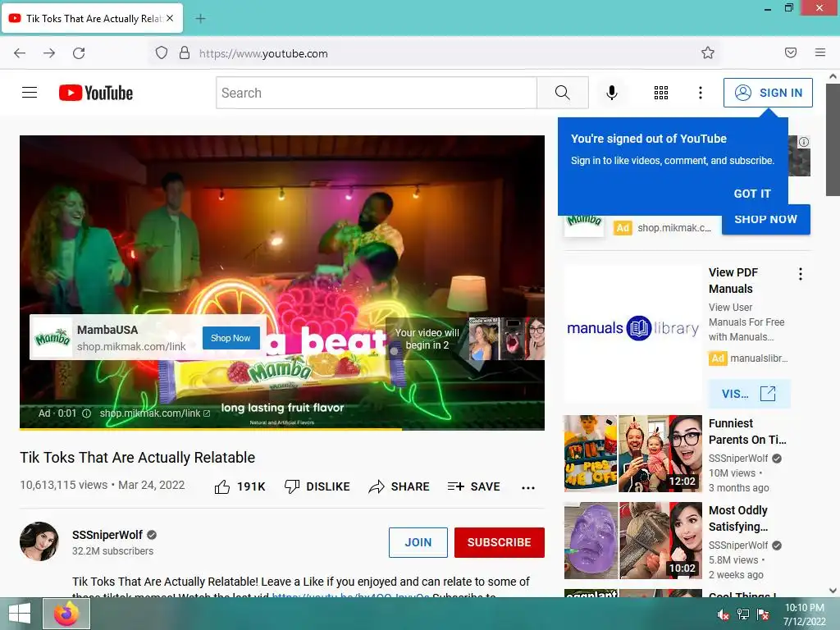The width and height of the screenshot is (840, 630).
Task: Open more actions ellipsis below video
Action: (528, 487)
